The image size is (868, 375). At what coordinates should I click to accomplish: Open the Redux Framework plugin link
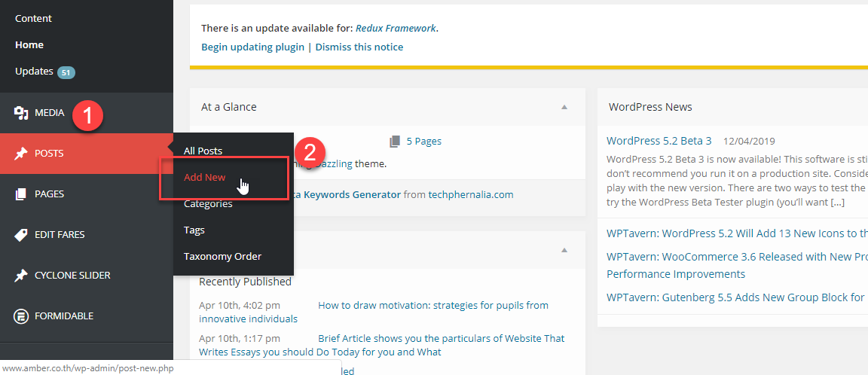[x=396, y=28]
